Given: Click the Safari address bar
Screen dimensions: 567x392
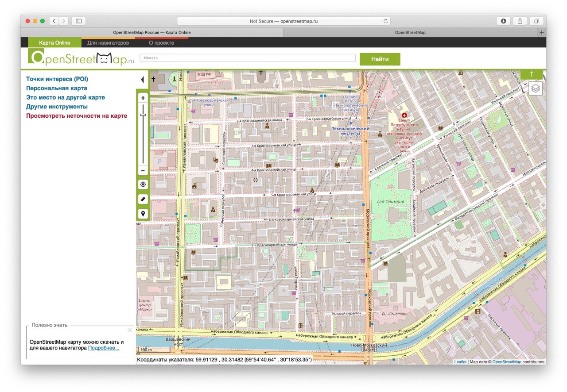Looking at the screenshot, I should coord(283,21).
